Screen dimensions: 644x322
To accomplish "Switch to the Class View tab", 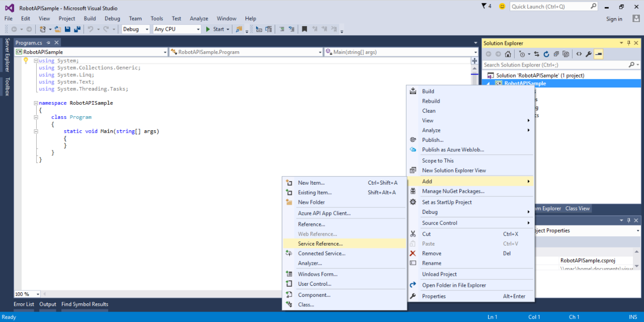I will pyautogui.click(x=577, y=209).
